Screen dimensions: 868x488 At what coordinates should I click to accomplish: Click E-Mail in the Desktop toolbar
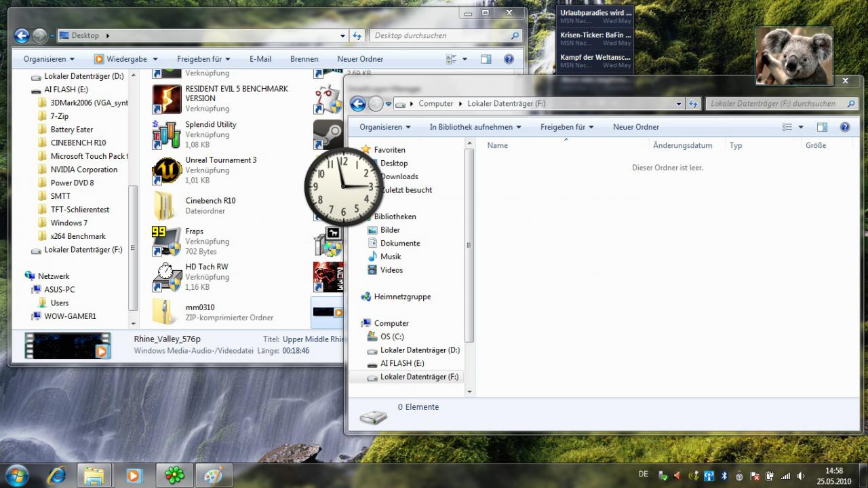click(x=260, y=59)
